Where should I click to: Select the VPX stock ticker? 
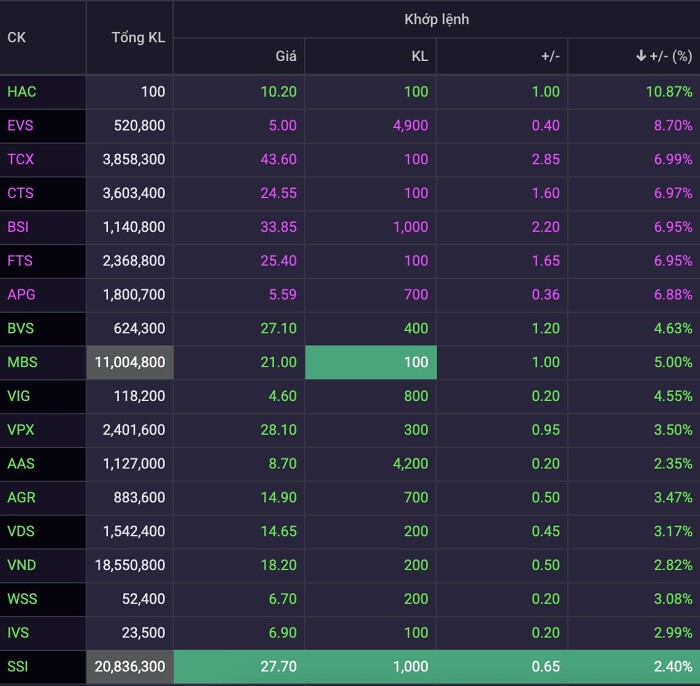click(21, 430)
